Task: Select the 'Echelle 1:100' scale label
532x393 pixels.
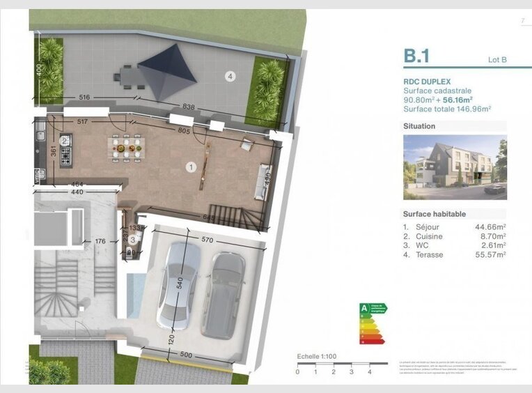Action: (x=317, y=356)
